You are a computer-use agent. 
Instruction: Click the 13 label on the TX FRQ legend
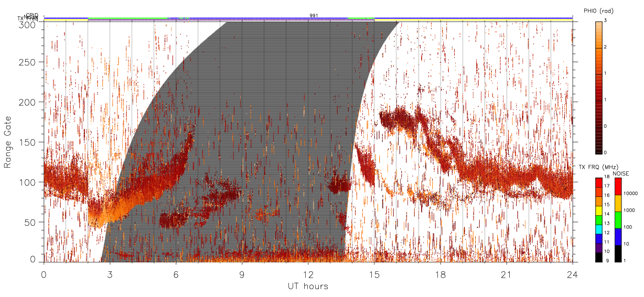(x=606, y=224)
